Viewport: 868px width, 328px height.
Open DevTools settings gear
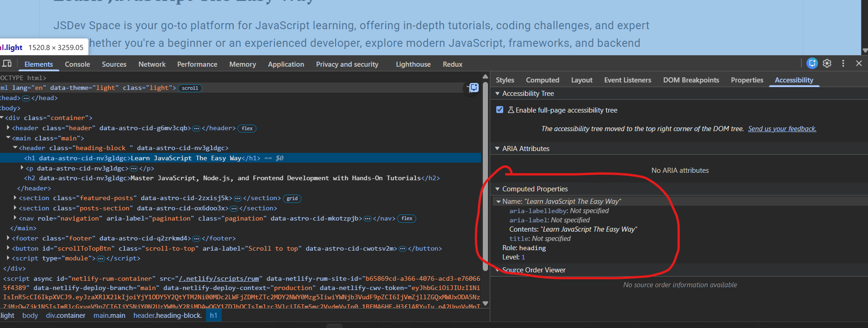click(x=827, y=63)
